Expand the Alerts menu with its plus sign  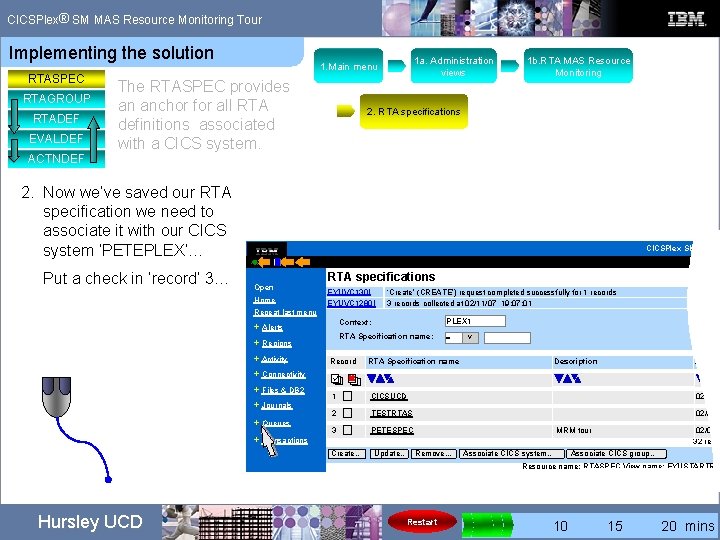(x=257, y=327)
